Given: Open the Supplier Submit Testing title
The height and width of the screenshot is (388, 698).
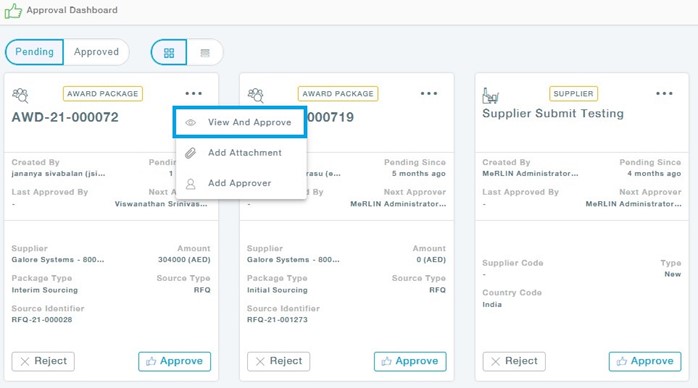Looking at the screenshot, I should click(553, 113).
